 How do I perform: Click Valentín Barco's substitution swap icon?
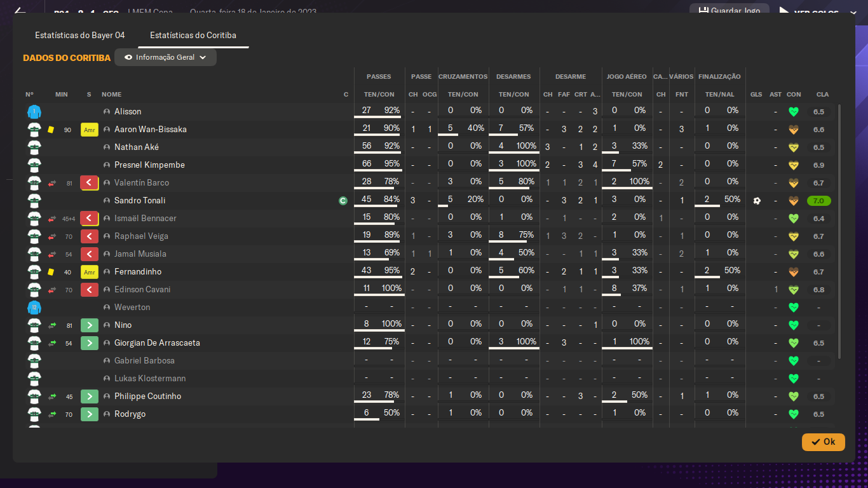(x=52, y=183)
